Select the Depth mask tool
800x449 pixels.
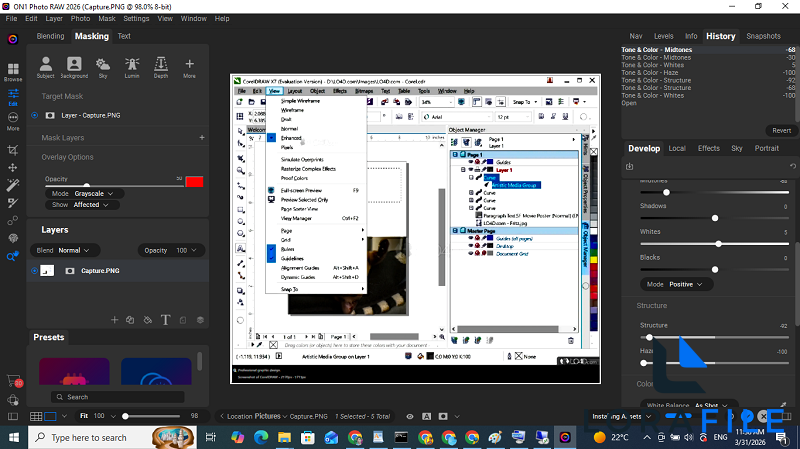click(x=161, y=67)
